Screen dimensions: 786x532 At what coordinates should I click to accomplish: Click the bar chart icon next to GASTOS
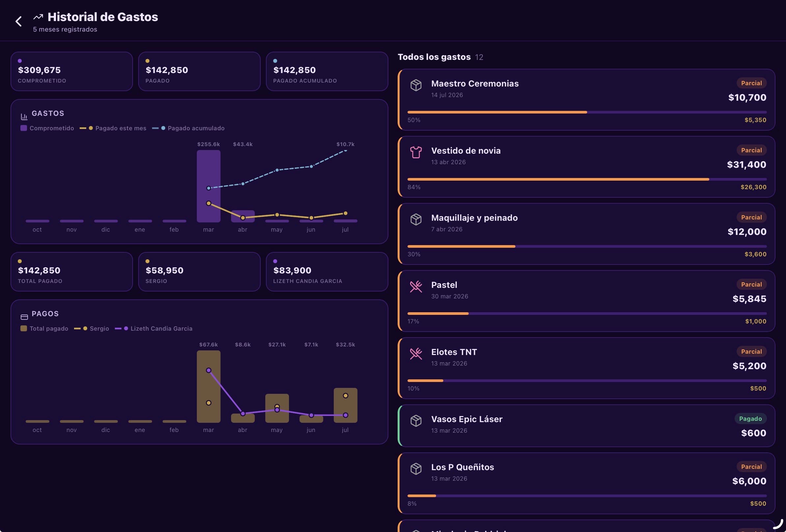(x=24, y=116)
